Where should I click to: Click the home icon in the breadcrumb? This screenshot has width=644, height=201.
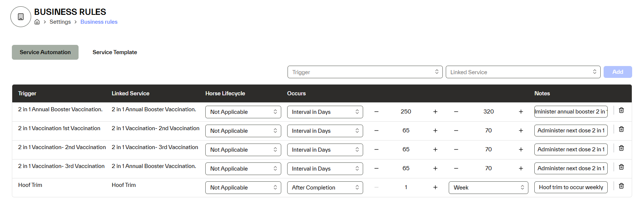pyautogui.click(x=37, y=22)
